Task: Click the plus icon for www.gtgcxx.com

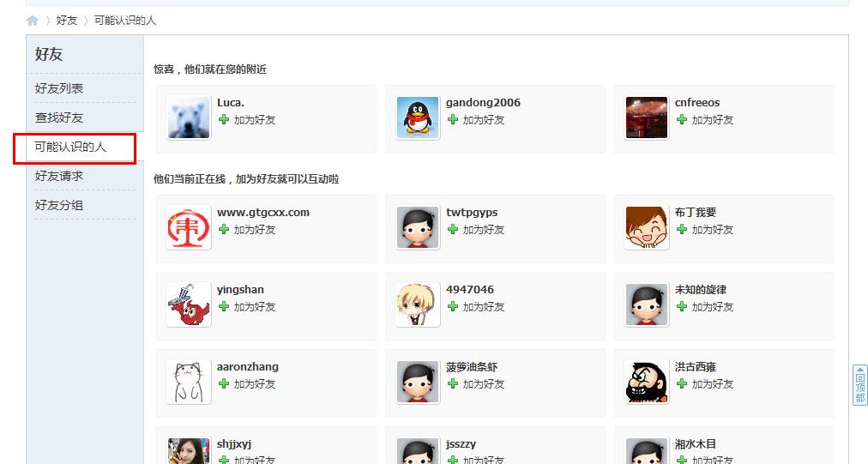Action: [x=224, y=230]
